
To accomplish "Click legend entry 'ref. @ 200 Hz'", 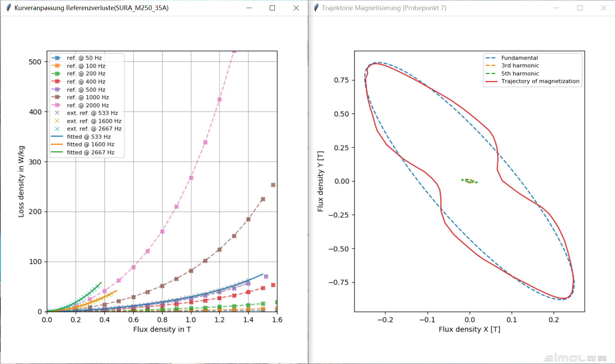I will coord(78,73).
